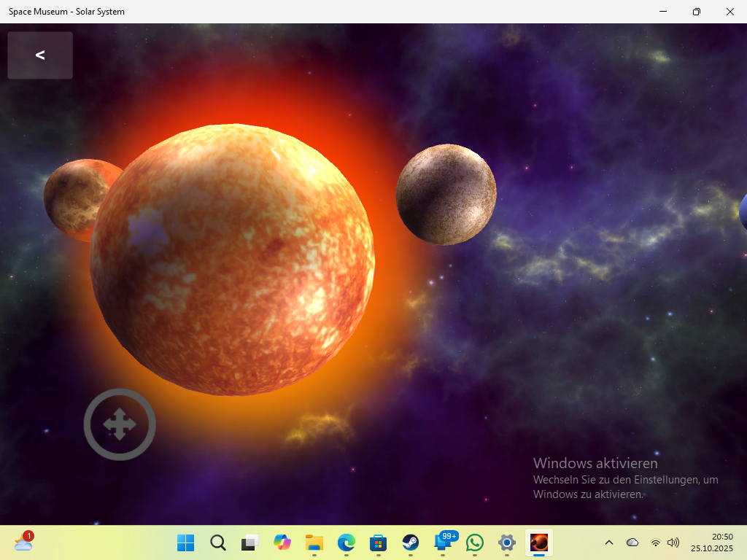747x560 pixels.
Task: Click the Space Museum taskbar icon
Action: pyautogui.click(x=539, y=542)
